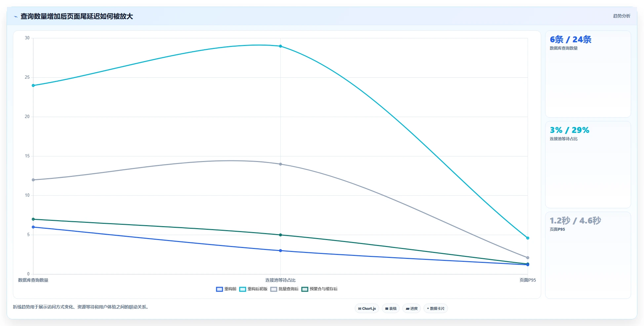Toggle the 重构前 series in the legend
The width and height of the screenshot is (644, 326).
(x=226, y=289)
